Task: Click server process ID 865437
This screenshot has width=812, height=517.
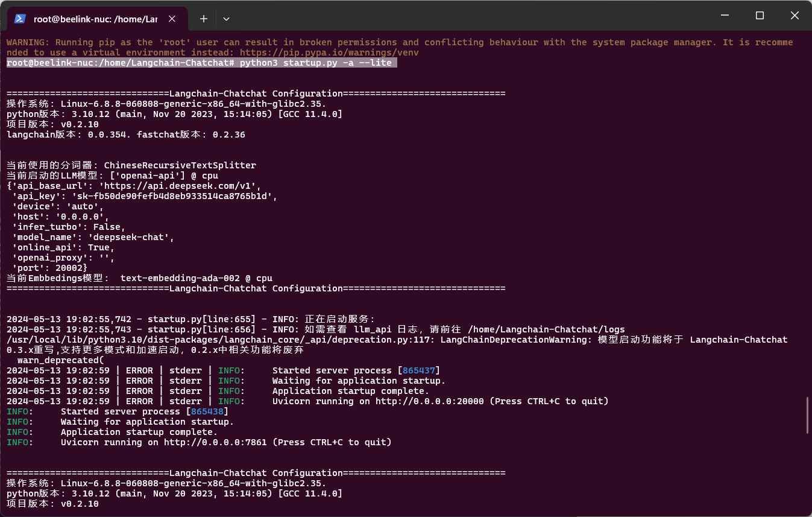Action: pyautogui.click(x=419, y=370)
